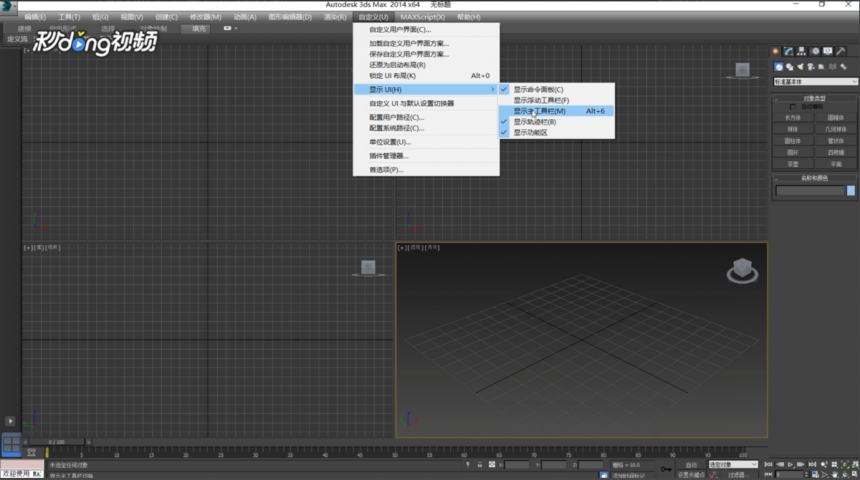Toggle the AutoGrid checkbox
Image resolution: width=860 pixels, height=480 pixels.
pyautogui.click(x=793, y=106)
